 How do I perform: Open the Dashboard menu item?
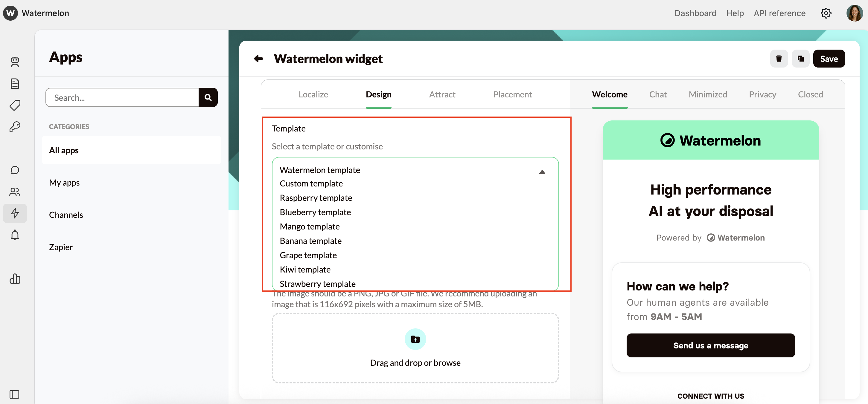pyautogui.click(x=695, y=13)
